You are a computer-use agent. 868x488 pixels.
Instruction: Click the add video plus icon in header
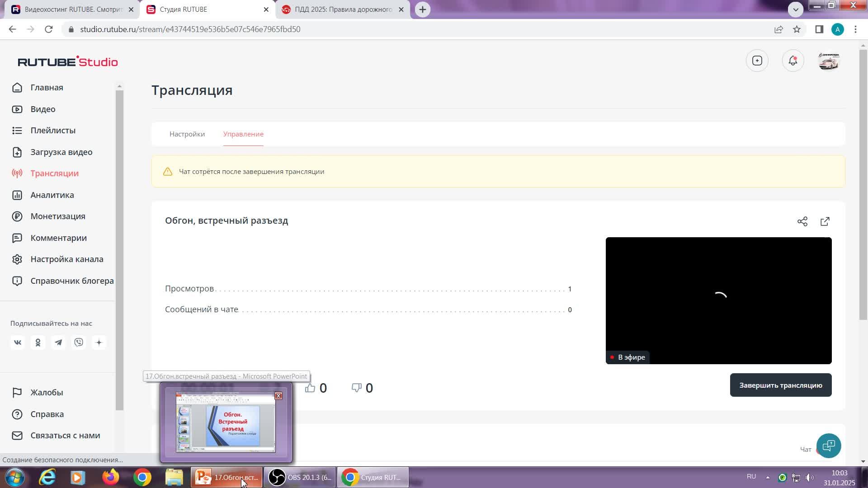(x=757, y=61)
